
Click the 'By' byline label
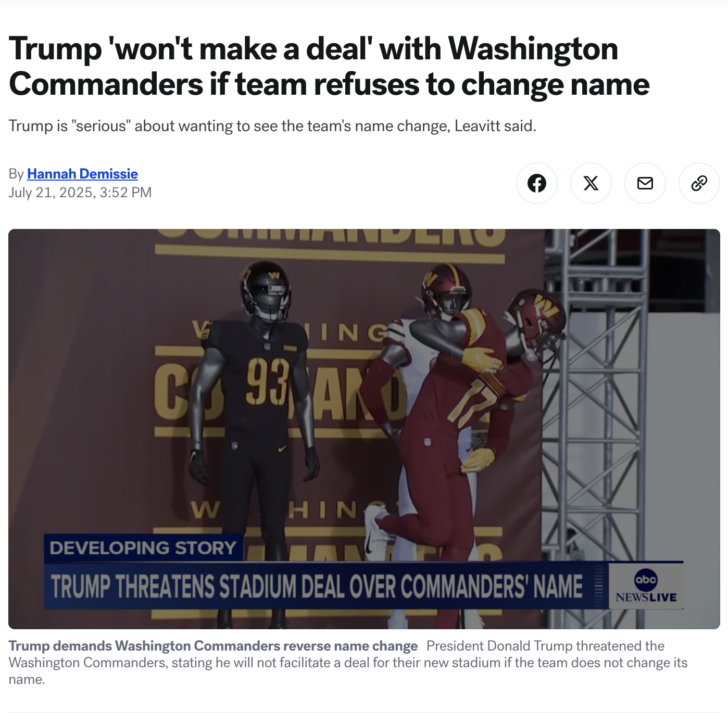[x=16, y=174]
